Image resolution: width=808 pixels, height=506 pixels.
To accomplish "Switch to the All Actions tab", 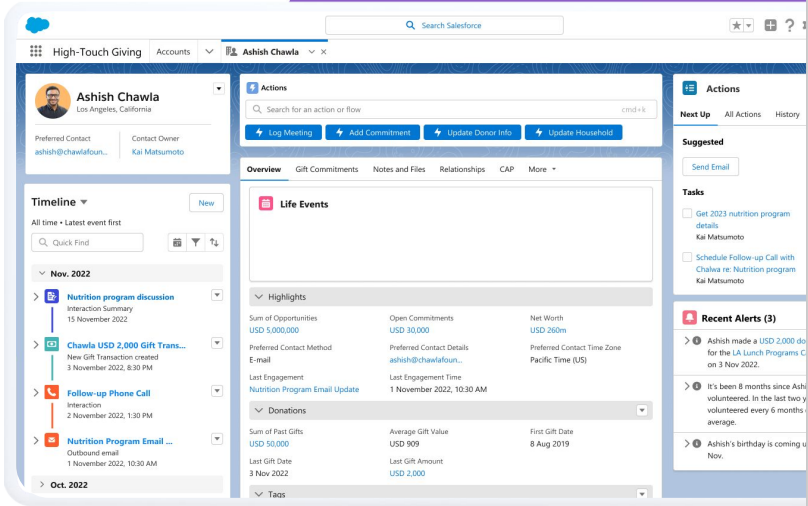I will 743,114.
